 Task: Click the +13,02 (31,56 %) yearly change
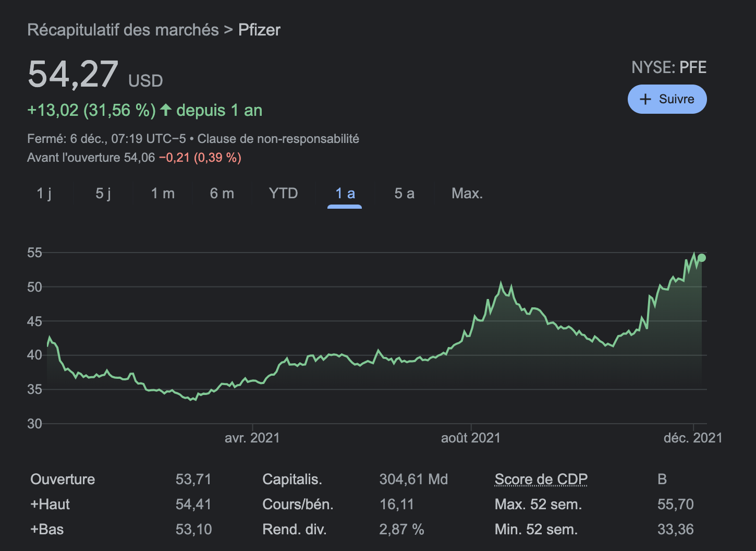coord(92,110)
